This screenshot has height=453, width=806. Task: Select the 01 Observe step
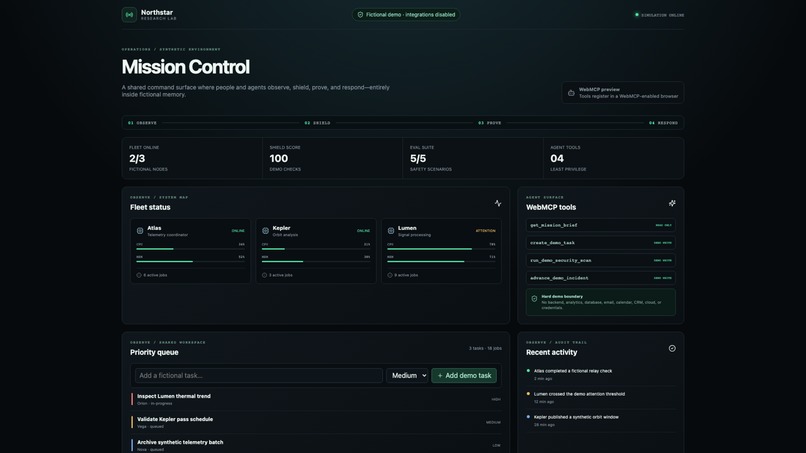(142, 123)
